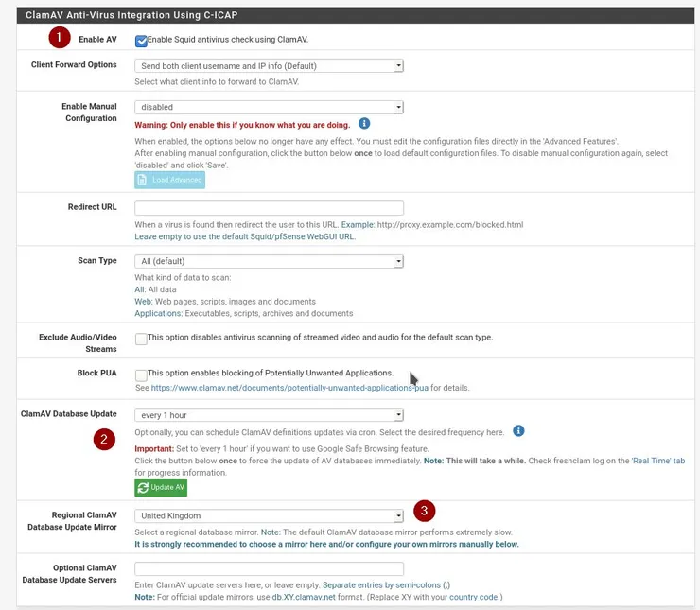Open the ClamAV Database Update frequency dropdown
Screen dimensions: 700x610
pyautogui.click(x=269, y=414)
